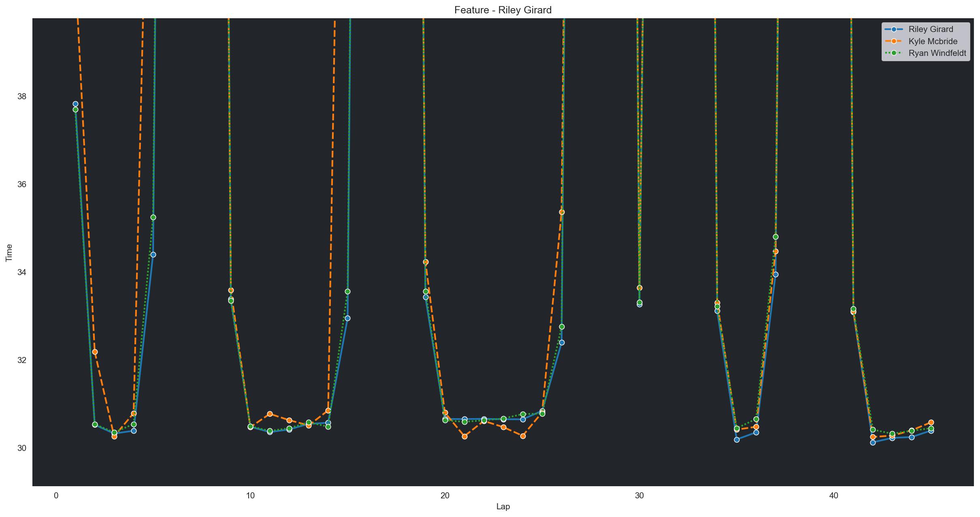Click Kyle Mcbride's orange lap 26 point
Screen dimensions: 980x517
coord(562,212)
